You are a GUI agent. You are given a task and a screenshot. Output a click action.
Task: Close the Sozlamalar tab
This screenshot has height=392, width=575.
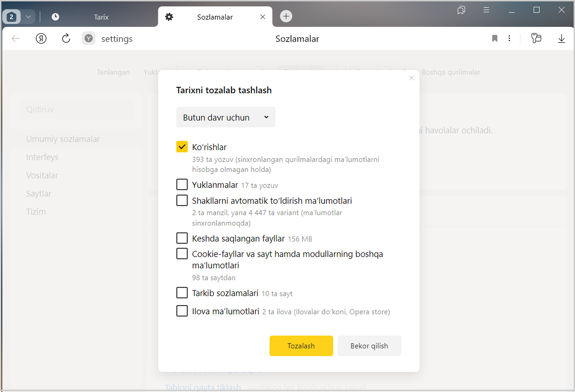point(263,17)
